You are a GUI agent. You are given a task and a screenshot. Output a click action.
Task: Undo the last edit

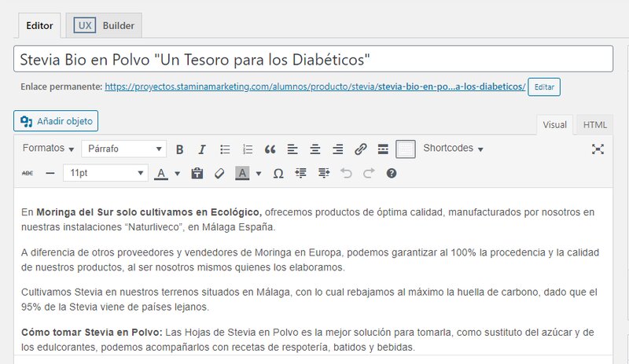346,174
